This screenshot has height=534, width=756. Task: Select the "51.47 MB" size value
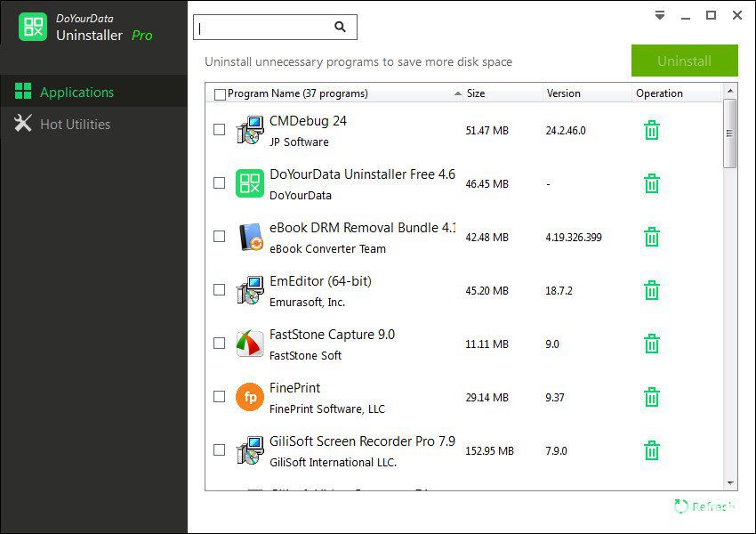tap(487, 131)
